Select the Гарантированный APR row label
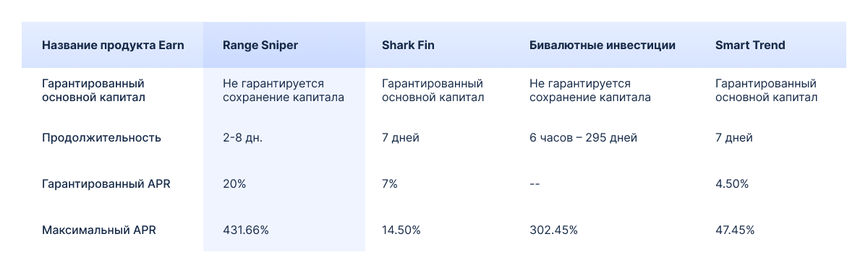This screenshot has width=868, height=273. click(x=106, y=183)
